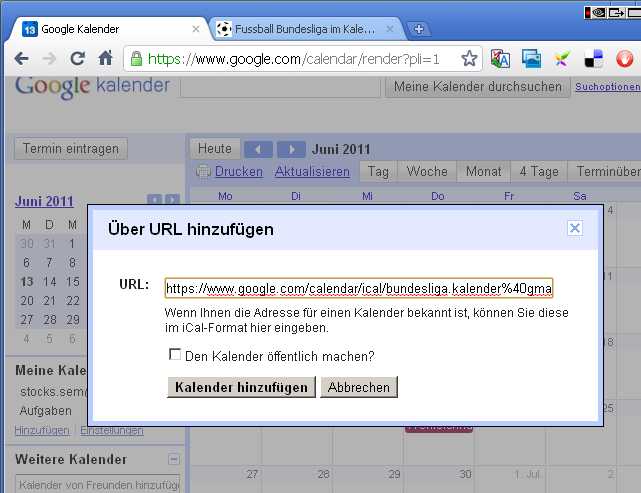The image size is (641, 493).
Task: Select day 22 in mini calendar
Action: (x=73, y=301)
